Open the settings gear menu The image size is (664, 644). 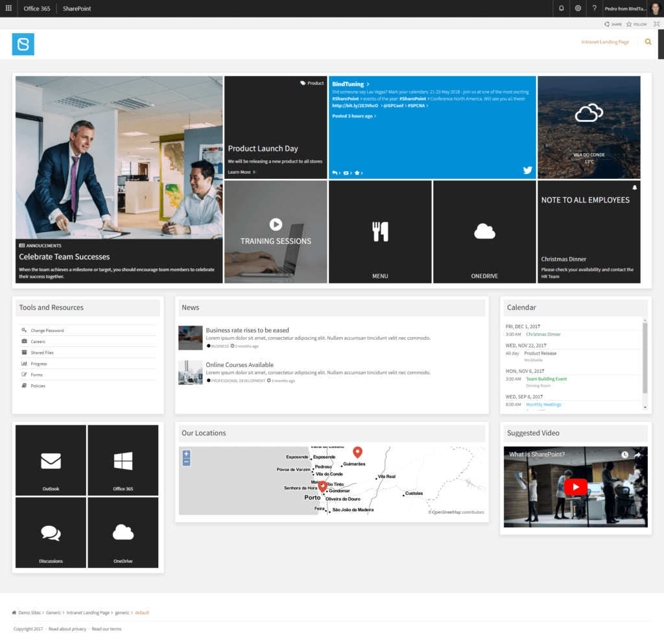578,8
